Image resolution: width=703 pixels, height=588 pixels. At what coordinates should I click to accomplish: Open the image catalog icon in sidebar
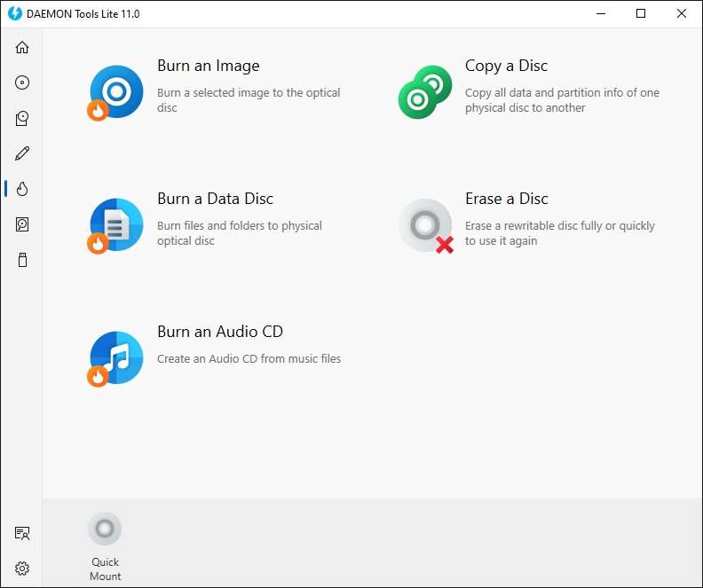coord(22,118)
